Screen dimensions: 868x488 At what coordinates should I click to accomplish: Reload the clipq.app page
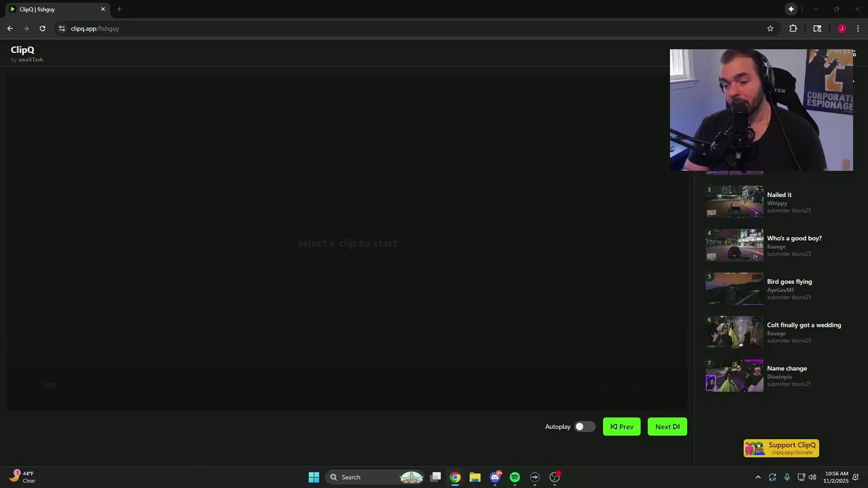coord(42,28)
